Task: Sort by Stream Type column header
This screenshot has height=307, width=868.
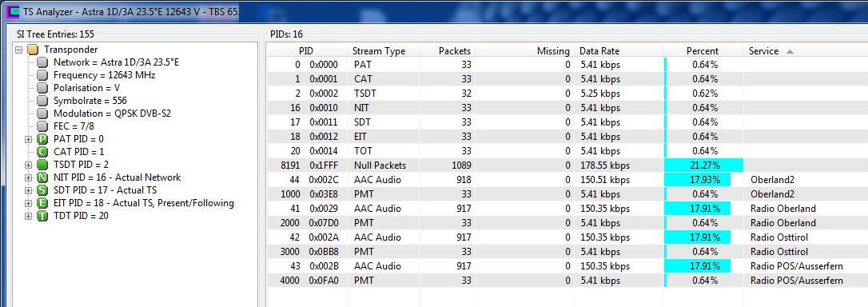Action: (x=383, y=51)
